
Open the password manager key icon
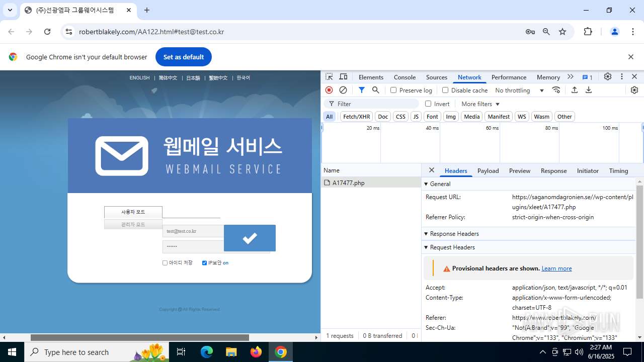click(530, 32)
